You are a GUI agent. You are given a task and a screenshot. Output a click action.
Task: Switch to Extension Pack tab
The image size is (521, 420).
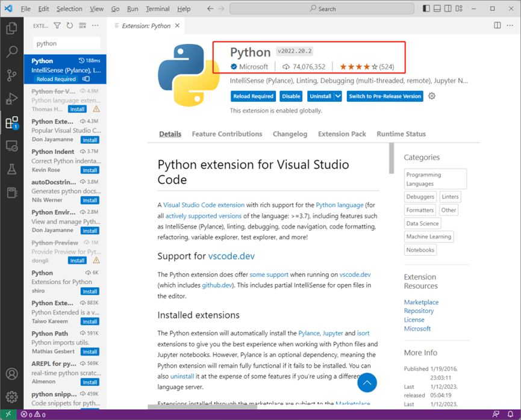(342, 134)
